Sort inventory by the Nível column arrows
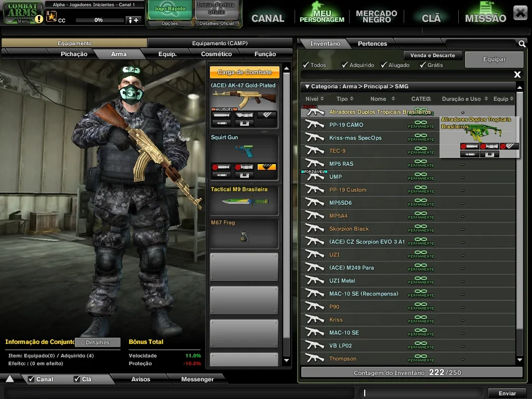Viewport: 532px width, 399px height. [x=322, y=99]
